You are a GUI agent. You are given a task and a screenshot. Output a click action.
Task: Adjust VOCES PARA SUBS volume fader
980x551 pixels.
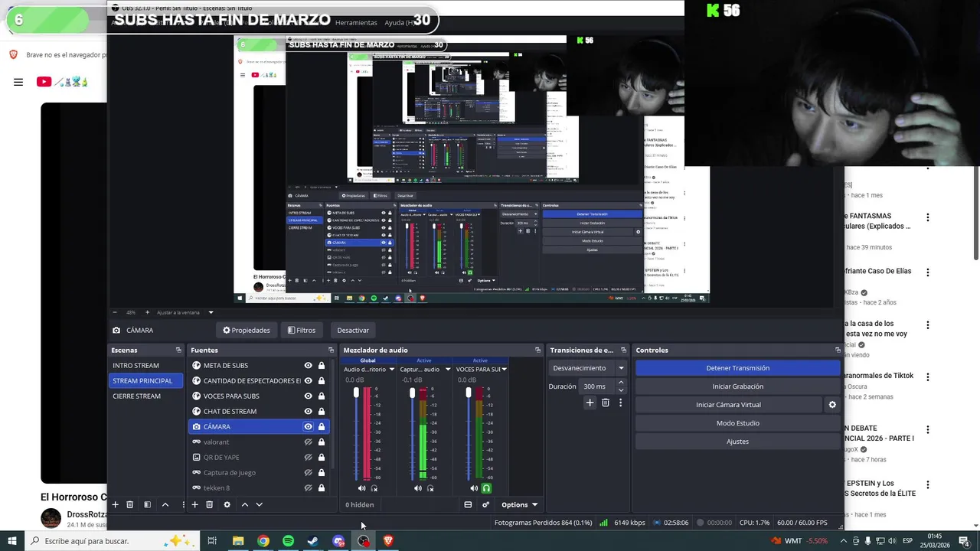pos(468,393)
